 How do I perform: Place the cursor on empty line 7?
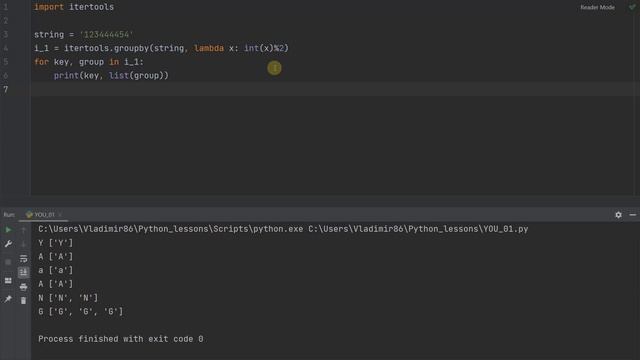[335, 89]
